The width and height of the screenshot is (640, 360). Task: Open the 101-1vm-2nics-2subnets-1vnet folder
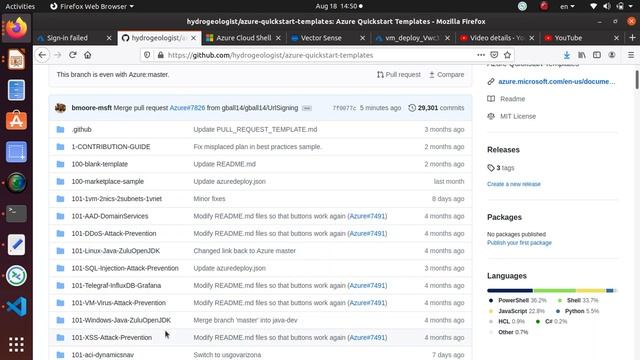pos(117,199)
